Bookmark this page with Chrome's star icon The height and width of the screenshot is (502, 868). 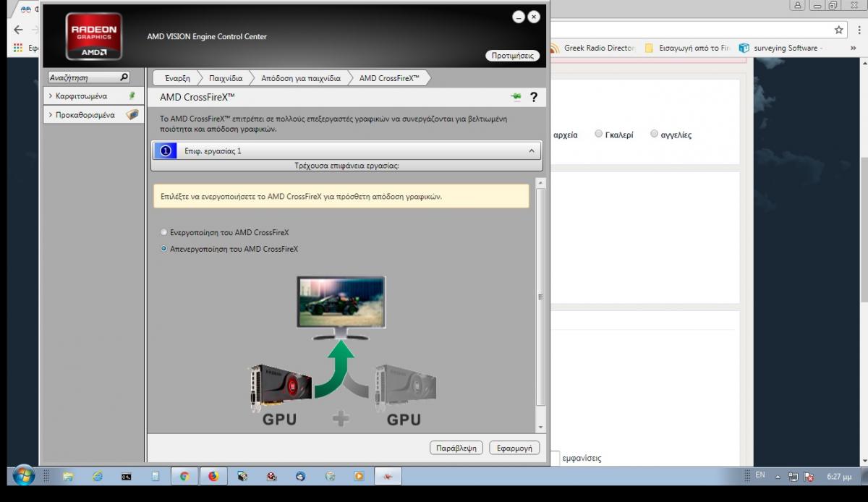coord(839,30)
